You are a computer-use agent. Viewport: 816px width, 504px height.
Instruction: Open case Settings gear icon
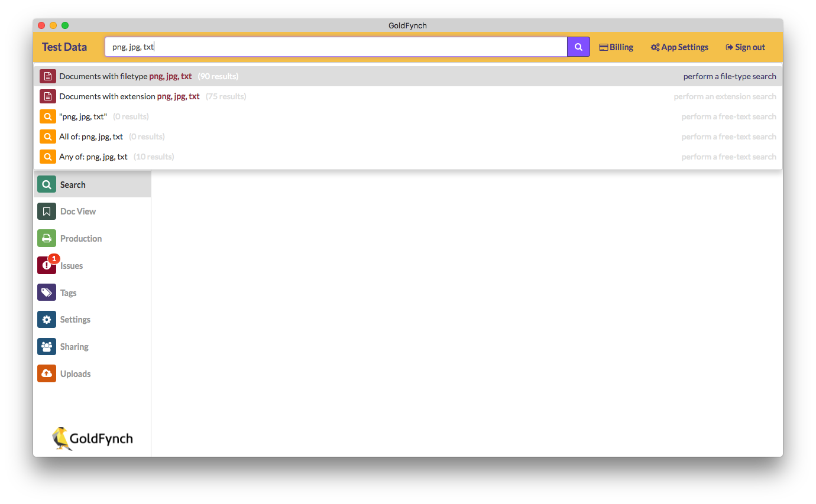tap(46, 319)
